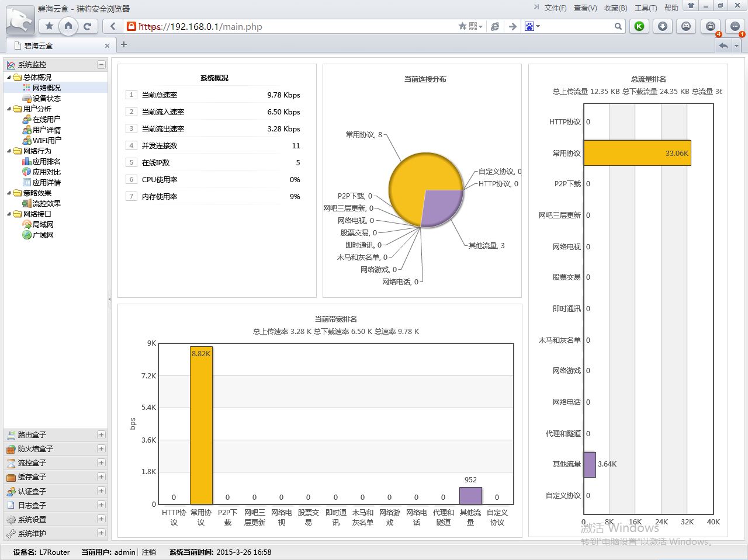This screenshot has width=748, height=560.
Task: Click the green K security icon
Action: (x=639, y=26)
